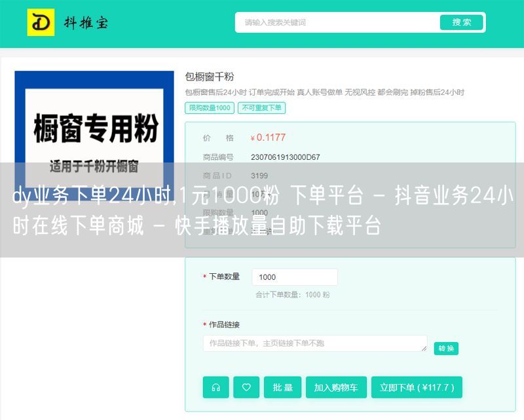This screenshot has width=524, height=420.
Task: Click the 搜索 search button
Action: [462, 22]
